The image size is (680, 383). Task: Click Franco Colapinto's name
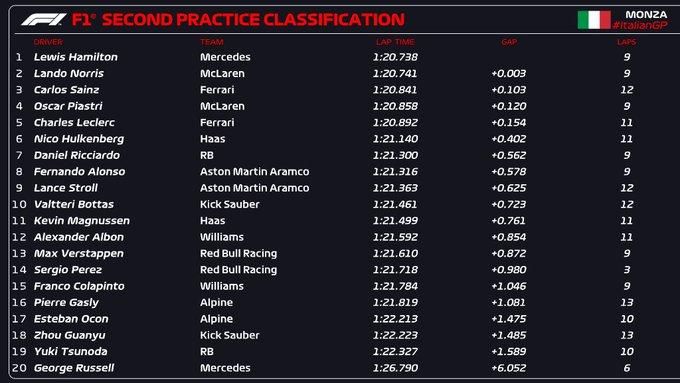coord(79,286)
